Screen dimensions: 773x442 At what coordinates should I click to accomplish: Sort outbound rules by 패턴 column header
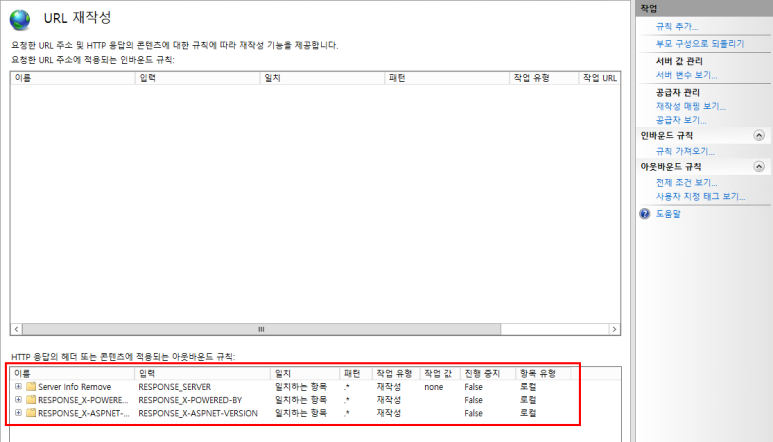pyautogui.click(x=356, y=374)
